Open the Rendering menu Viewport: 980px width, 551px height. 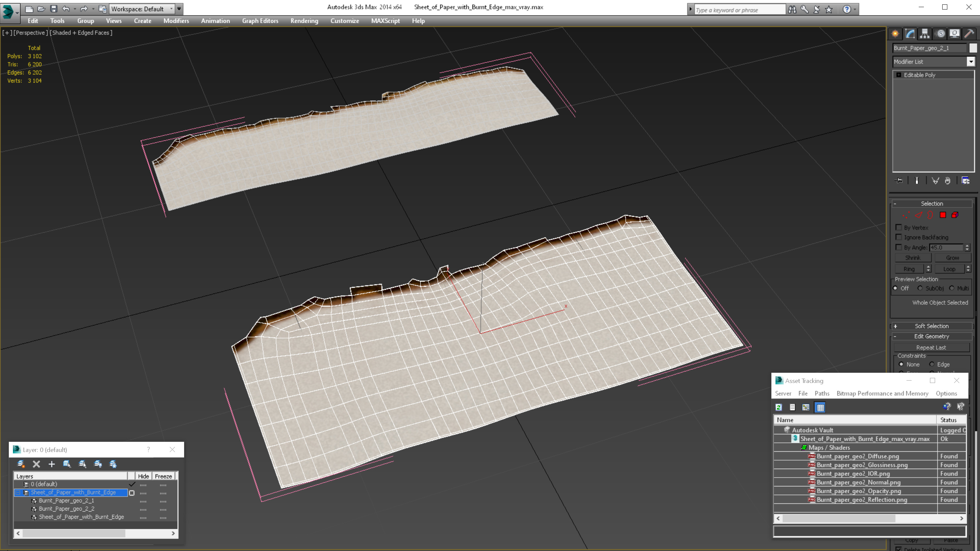[304, 21]
